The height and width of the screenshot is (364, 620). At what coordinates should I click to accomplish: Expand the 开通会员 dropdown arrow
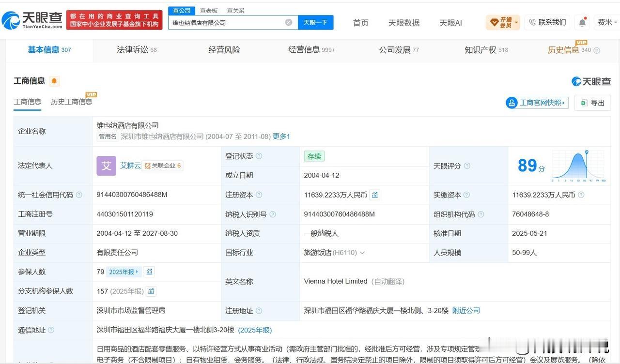(516, 22)
